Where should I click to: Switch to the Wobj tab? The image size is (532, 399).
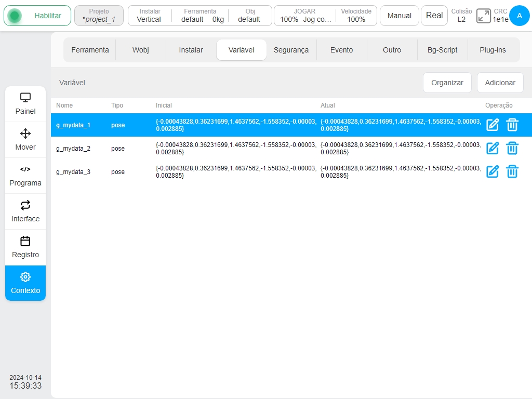[x=140, y=50]
